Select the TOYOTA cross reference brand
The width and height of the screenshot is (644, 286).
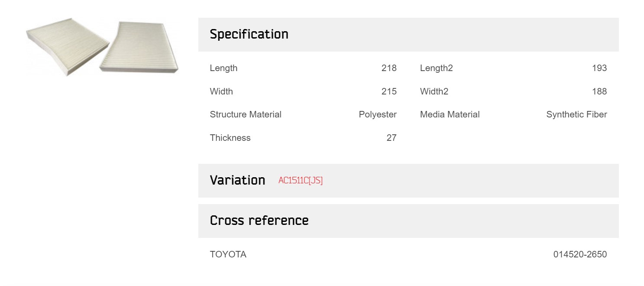tap(228, 254)
